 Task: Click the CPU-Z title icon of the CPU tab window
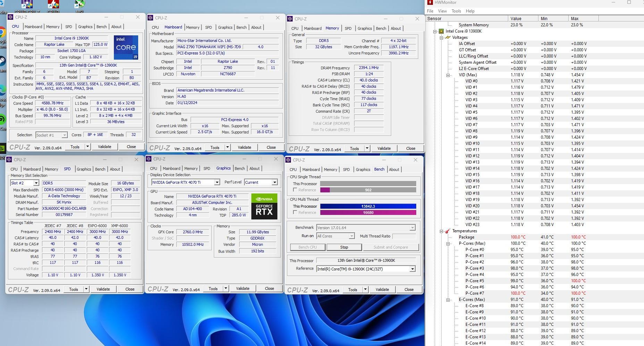pyautogui.click(x=10, y=17)
